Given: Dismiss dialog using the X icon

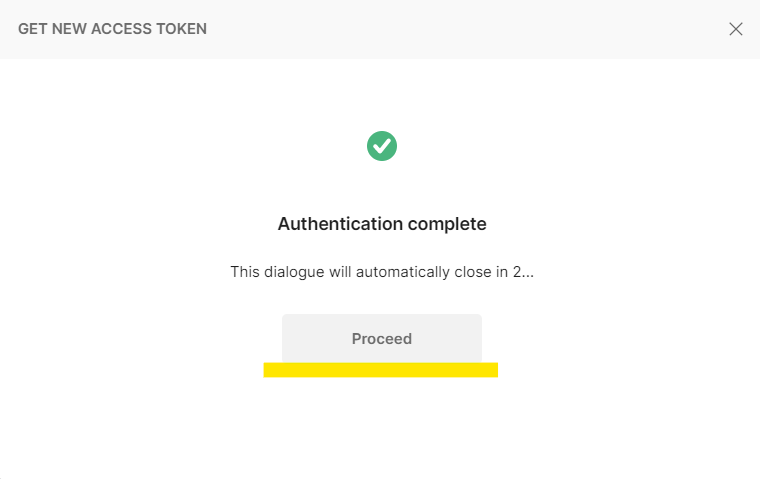Looking at the screenshot, I should pyautogui.click(x=735, y=29).
